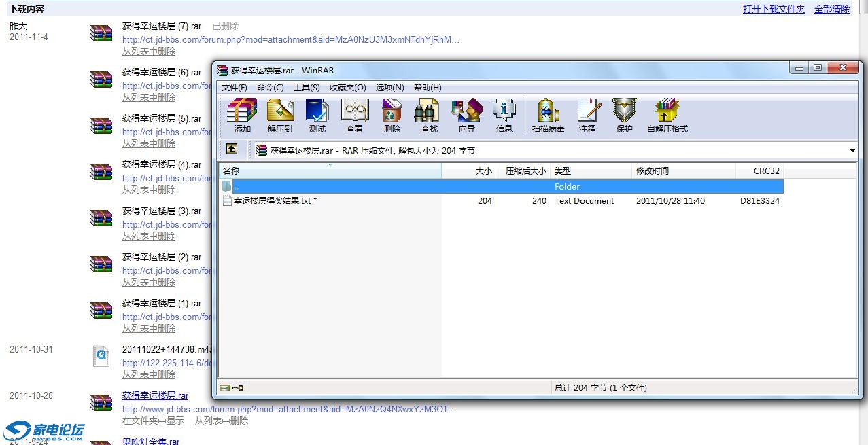Image resolution: width=868 pixels, height=445 pixels.
Task: Click the key password icon in status bar
Action: [x=237, y=387]
